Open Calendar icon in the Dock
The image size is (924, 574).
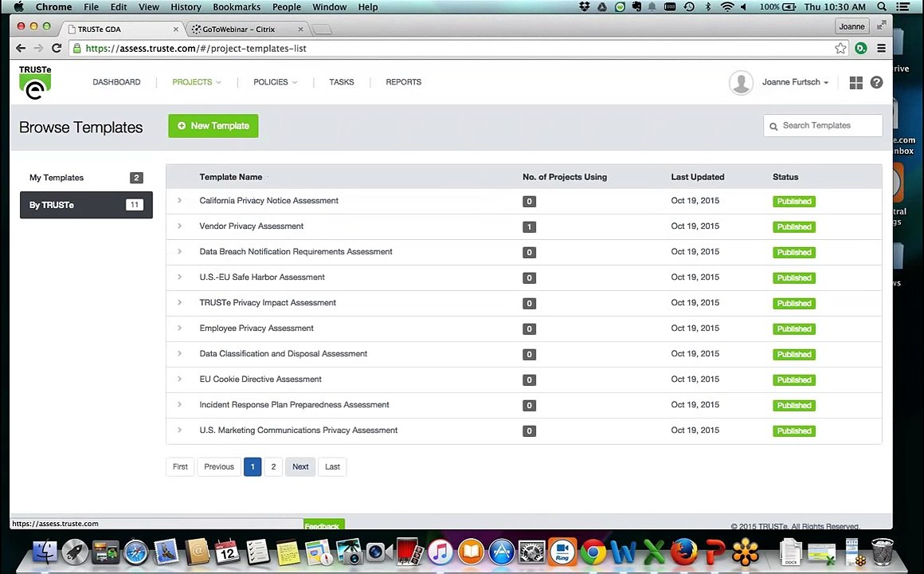(x=227, y=552)
